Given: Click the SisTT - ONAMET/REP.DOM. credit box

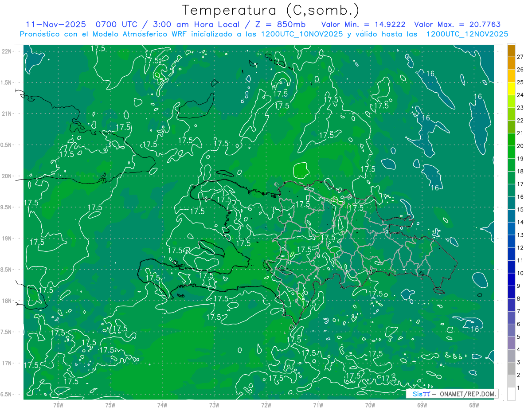Looking at the screenshot, I should click(452, 394).
